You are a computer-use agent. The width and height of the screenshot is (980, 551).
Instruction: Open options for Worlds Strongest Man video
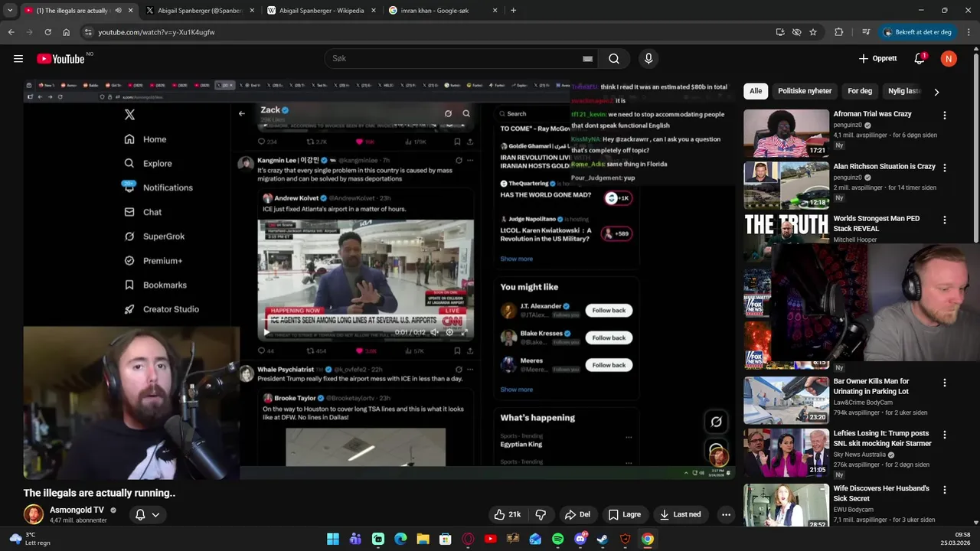[944, 220]
